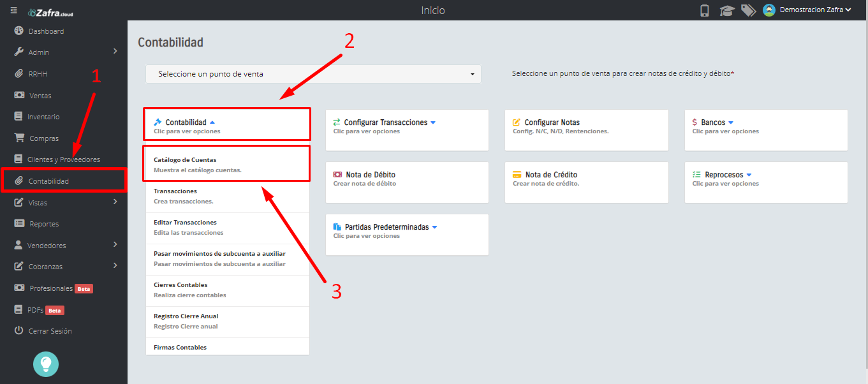Open the mobile phone icon in header
Screen dimensions: 868x384
[x=705, y=10]
